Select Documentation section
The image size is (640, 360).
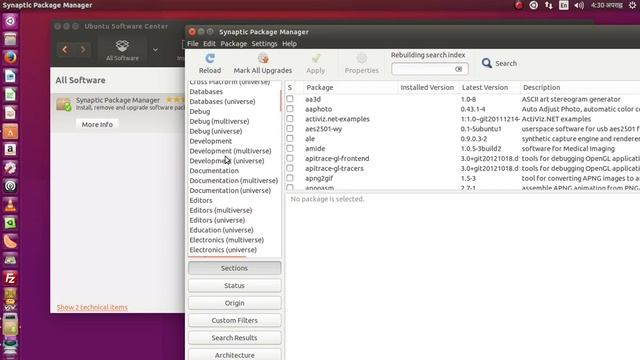pos(214,171)
